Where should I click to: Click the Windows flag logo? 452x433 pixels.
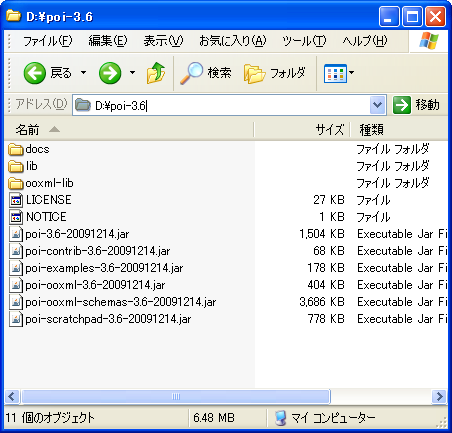pyautogui.click(x=429, y=41)
